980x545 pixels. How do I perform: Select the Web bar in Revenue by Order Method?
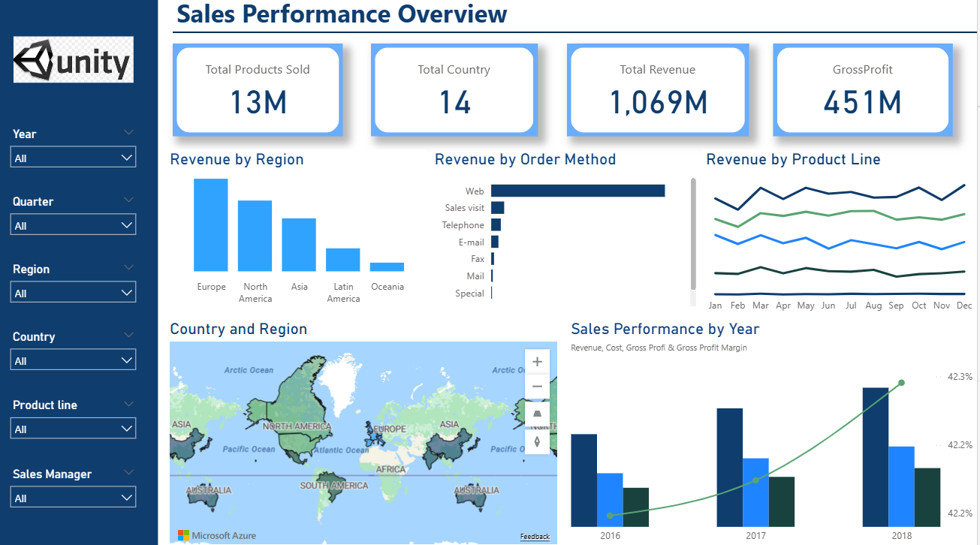[577, 190]
